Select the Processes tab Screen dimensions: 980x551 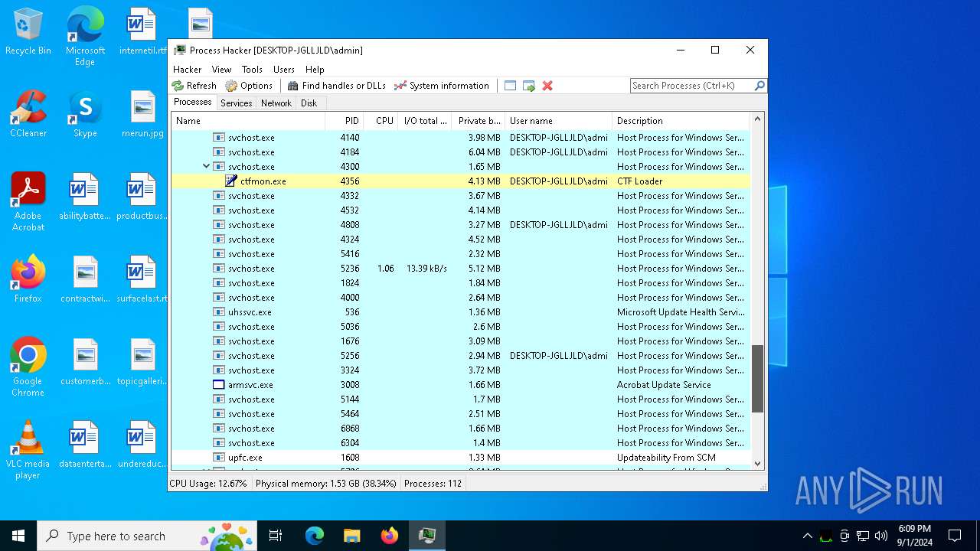(x=193, y=102)
